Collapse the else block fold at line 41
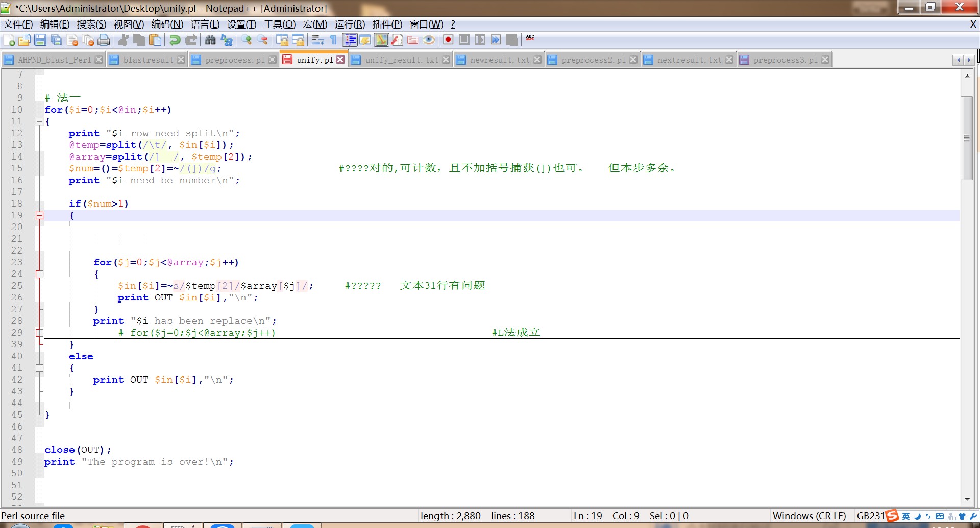This screenshot has height=528, width=980. (39, 368)
